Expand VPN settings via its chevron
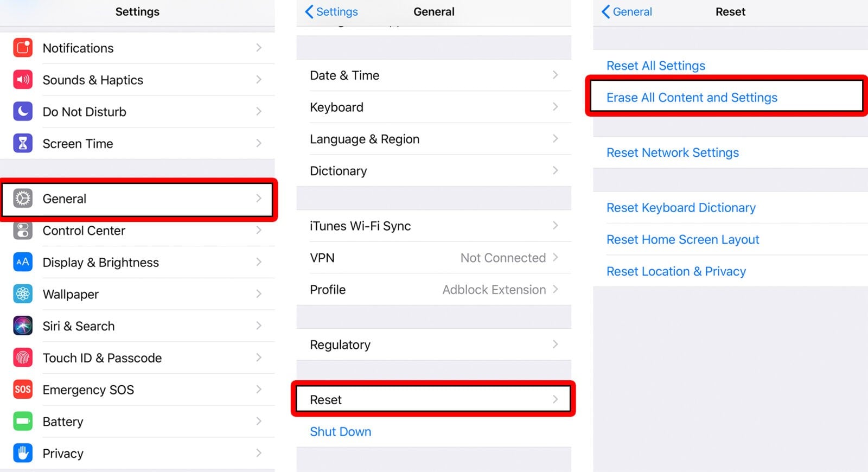Image resolution: width=868 pixels, height=472 pixels. 555,257
